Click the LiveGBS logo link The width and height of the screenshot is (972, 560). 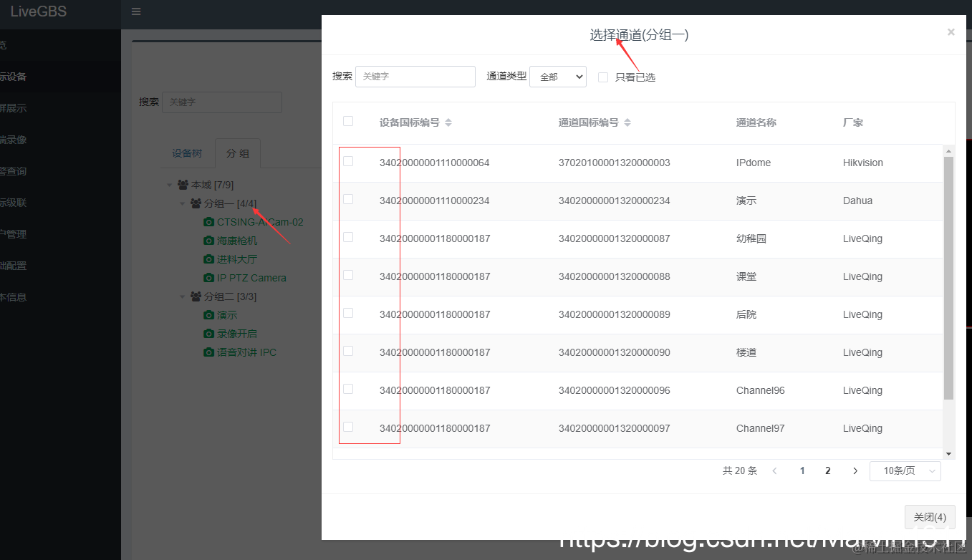(39, 11)
